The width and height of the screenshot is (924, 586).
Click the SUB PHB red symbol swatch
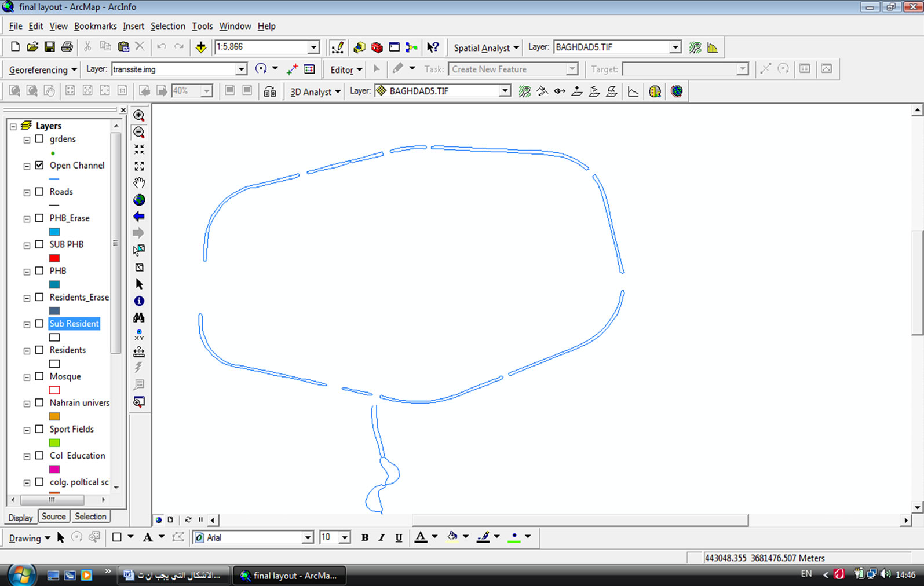[x=54, y=258]
